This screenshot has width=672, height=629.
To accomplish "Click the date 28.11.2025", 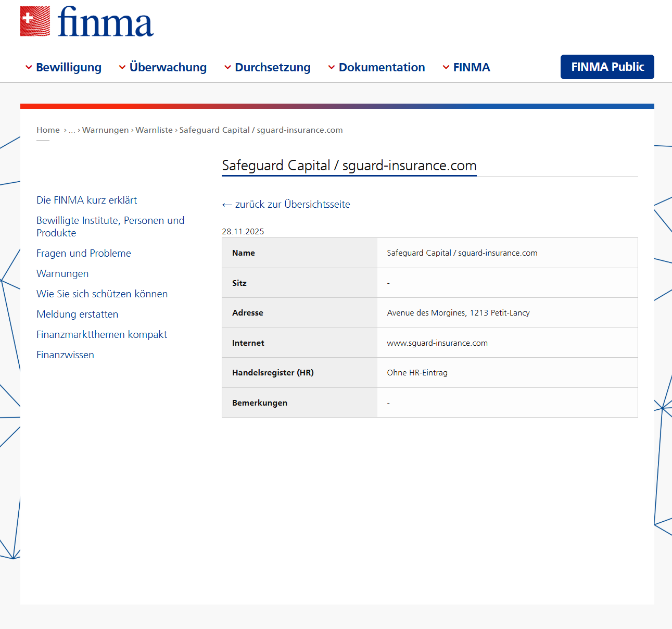I will tap(243, 232).
